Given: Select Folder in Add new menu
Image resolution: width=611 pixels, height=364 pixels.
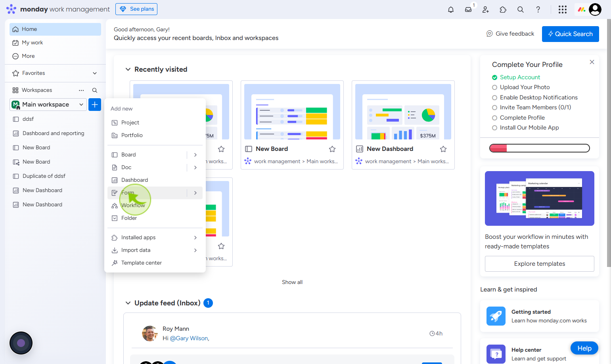Looking at the screenshot, I should click(155, 218).
